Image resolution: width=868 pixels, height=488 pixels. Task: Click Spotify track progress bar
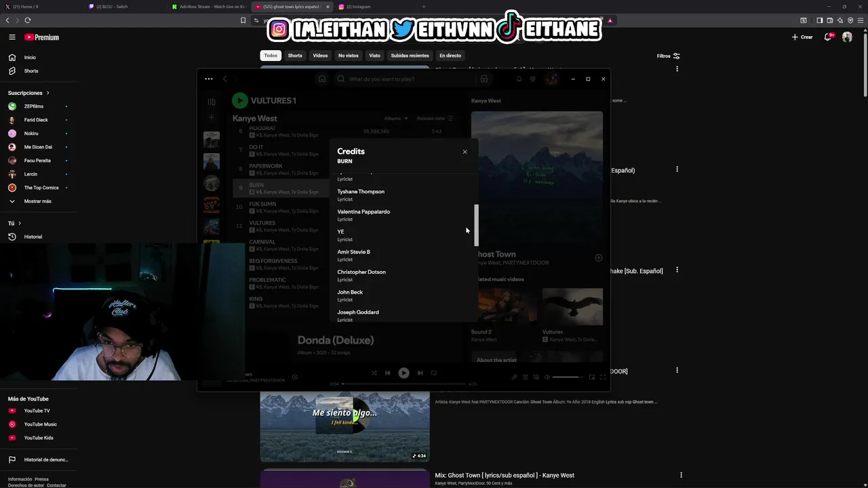coord(404,384)
